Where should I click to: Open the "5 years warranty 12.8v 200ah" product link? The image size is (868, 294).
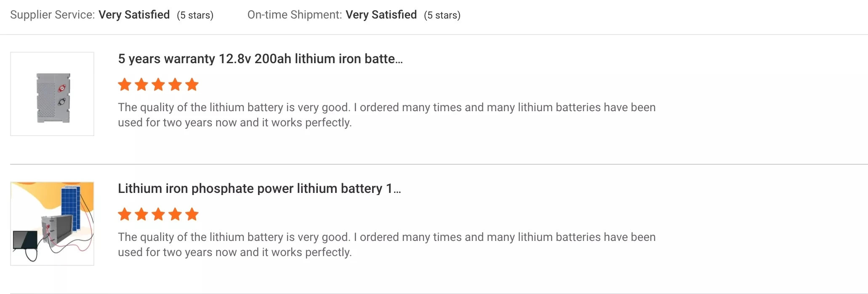(x=260, y=59)
